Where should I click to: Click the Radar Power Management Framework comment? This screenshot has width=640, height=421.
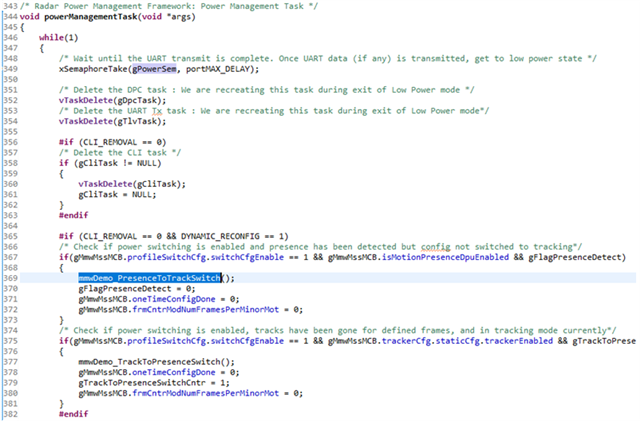(169, 6)
